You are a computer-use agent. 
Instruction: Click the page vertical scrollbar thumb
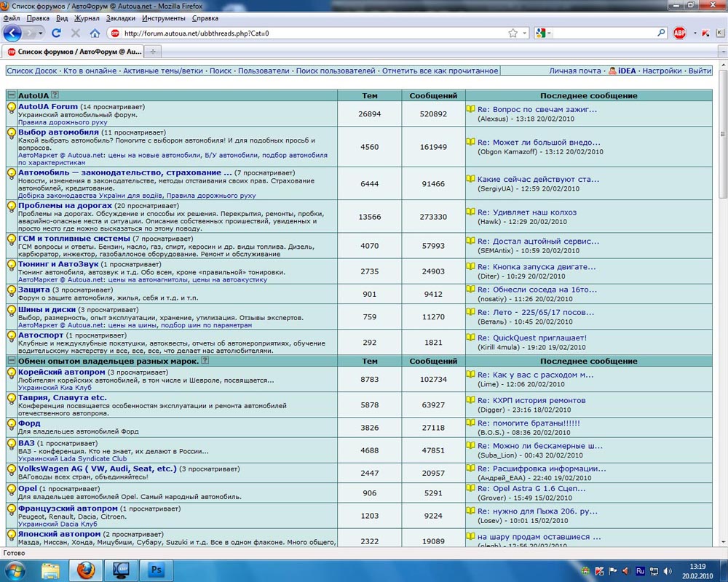pyautogui.click(x=723, y=134)
